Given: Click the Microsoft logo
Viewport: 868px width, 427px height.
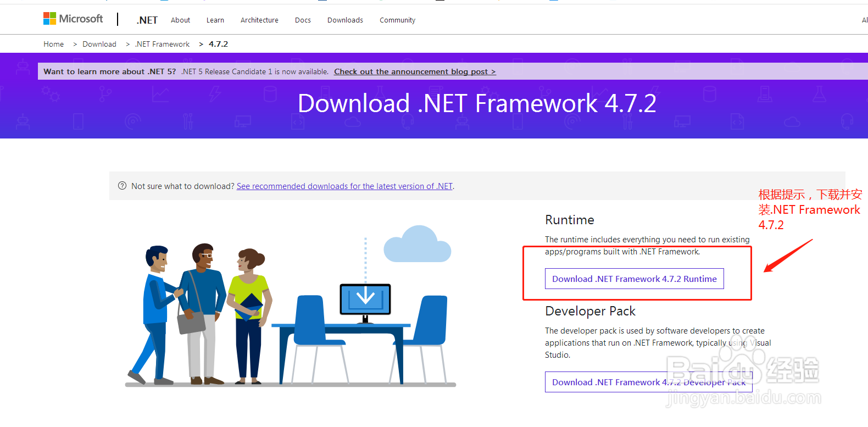Looking at the screenshot, I should tap(73, 19).
